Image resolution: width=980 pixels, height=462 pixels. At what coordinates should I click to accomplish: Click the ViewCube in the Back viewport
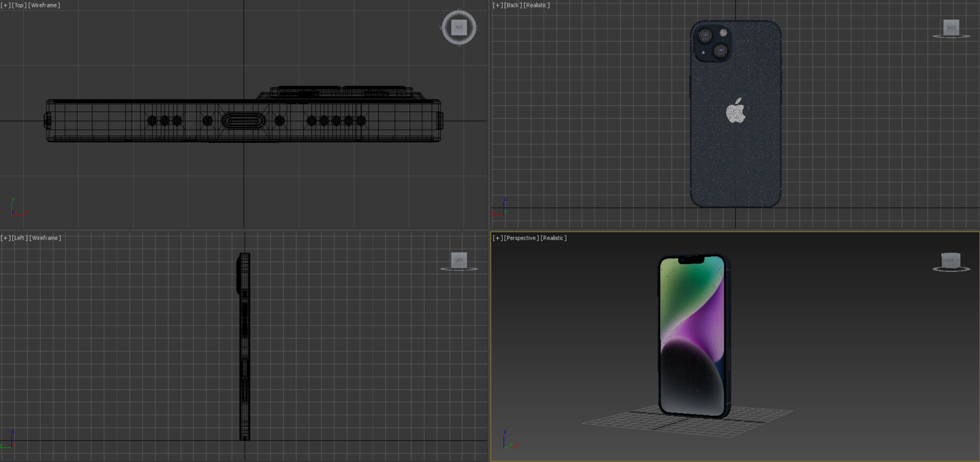click(x=951, y=28)
